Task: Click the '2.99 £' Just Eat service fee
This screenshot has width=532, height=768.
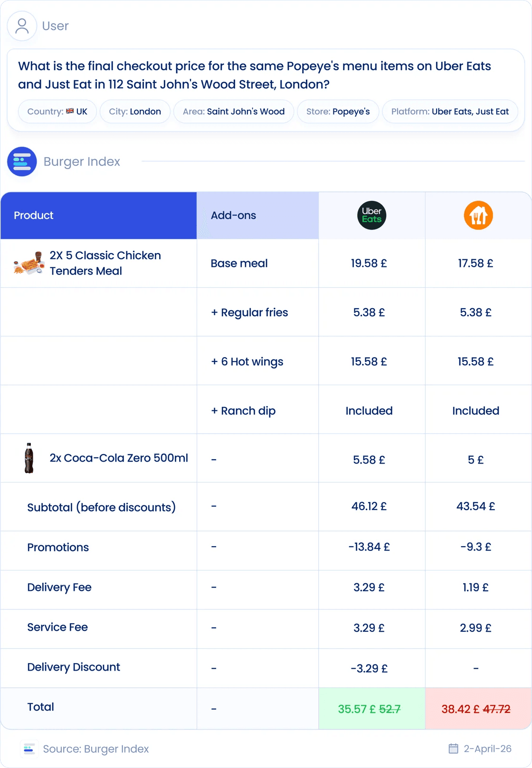Action: (475, 628)
